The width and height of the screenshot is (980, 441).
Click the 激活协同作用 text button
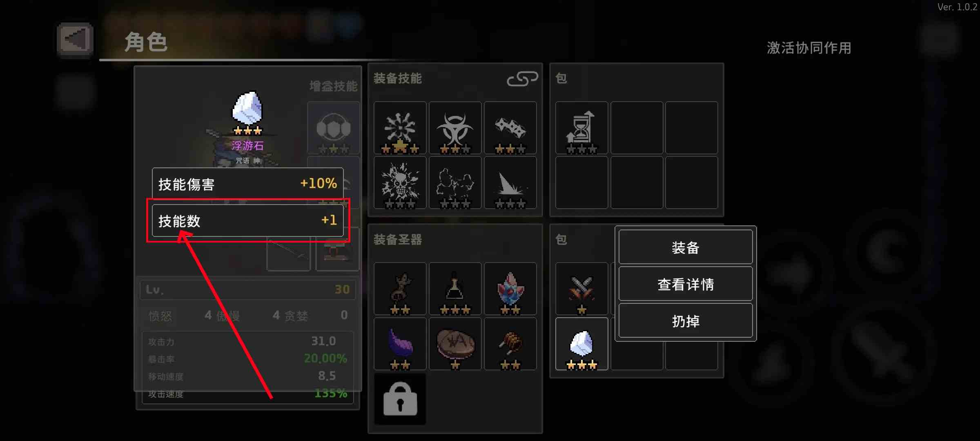(x=809, y=48)
